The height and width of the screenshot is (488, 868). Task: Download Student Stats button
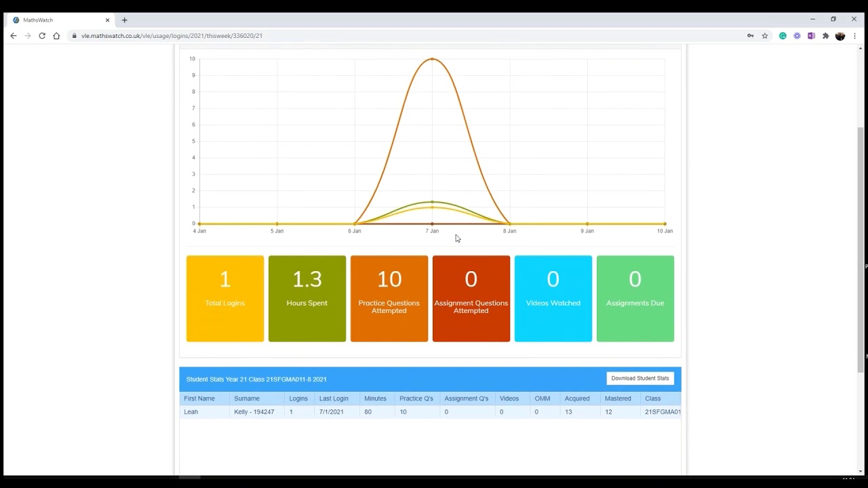tap(640, 378)
